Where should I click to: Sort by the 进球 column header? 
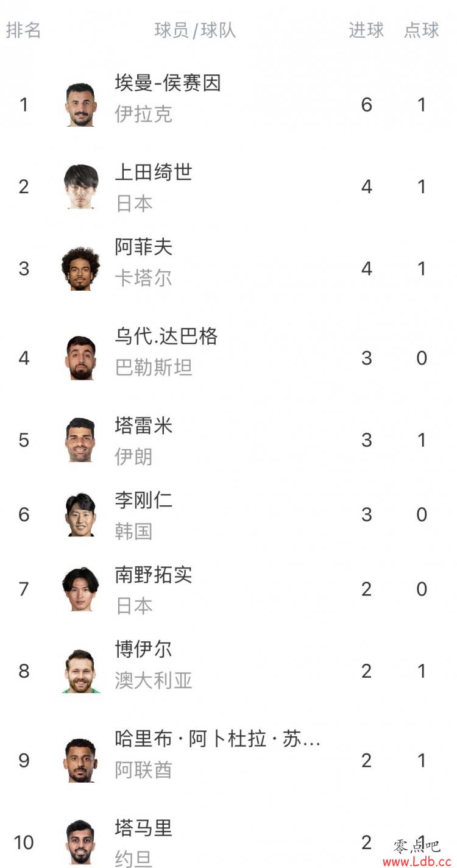(x=366, y=30)
